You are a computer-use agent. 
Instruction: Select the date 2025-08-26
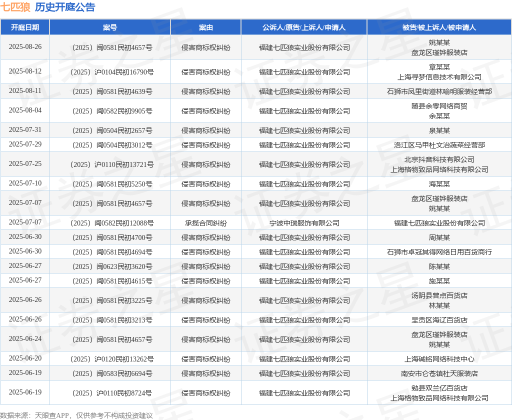click(25, 46)
